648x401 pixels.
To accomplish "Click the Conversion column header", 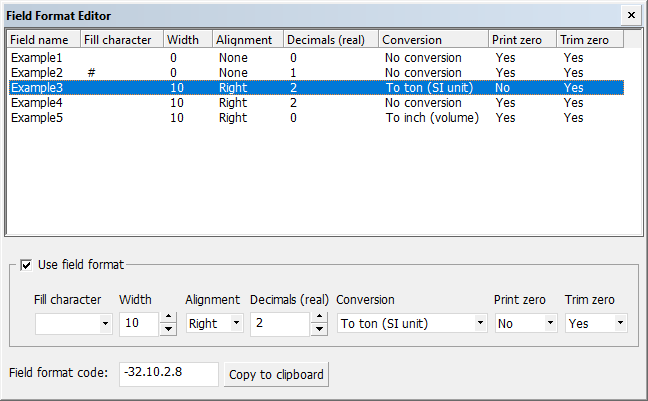I will (433, 40).
